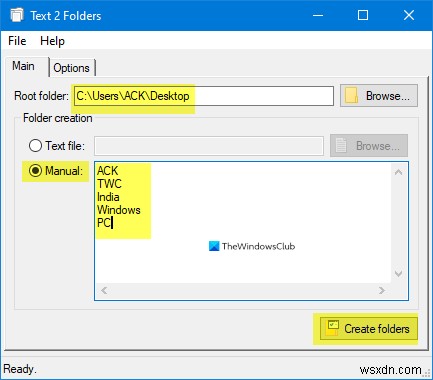
Task: Click the Create folders button
Action: [x=369, y=329]
